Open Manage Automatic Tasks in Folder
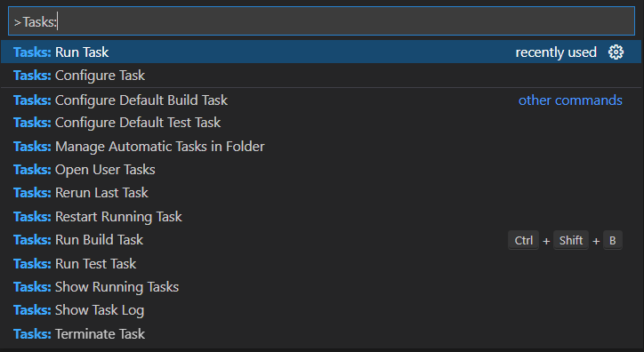644x352 pixels. tap(321, 147)
